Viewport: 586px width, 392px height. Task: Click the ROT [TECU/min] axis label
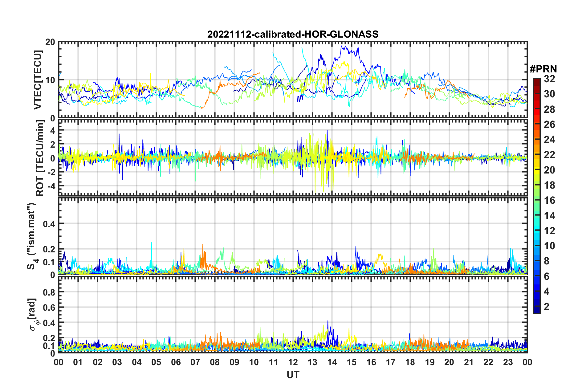40,158
